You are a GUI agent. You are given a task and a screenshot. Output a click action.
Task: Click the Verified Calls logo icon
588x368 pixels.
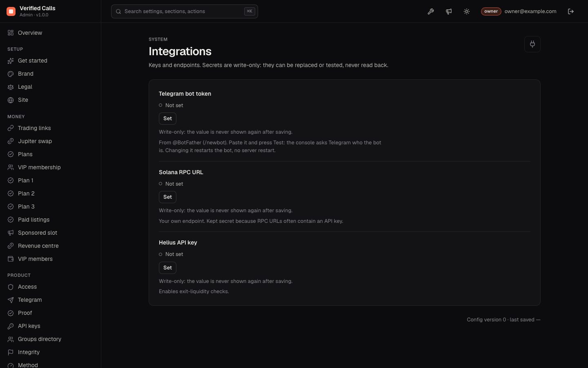(11, 11)
